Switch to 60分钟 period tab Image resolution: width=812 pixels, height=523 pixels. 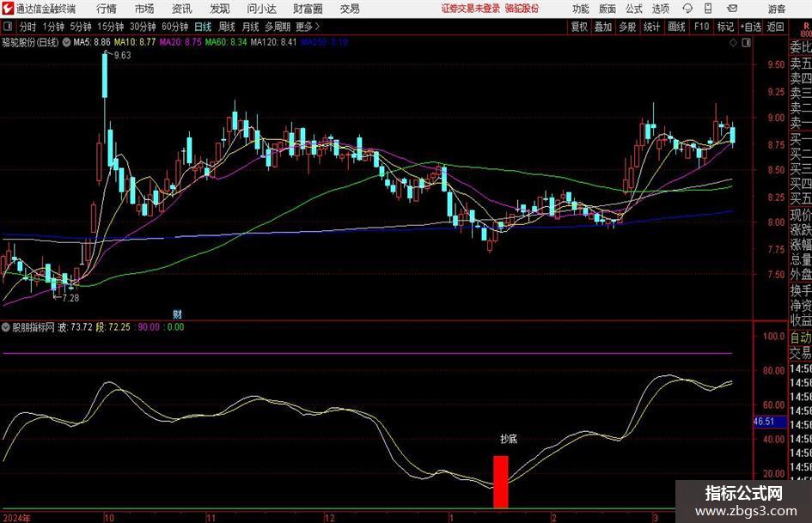coord(175,27)
